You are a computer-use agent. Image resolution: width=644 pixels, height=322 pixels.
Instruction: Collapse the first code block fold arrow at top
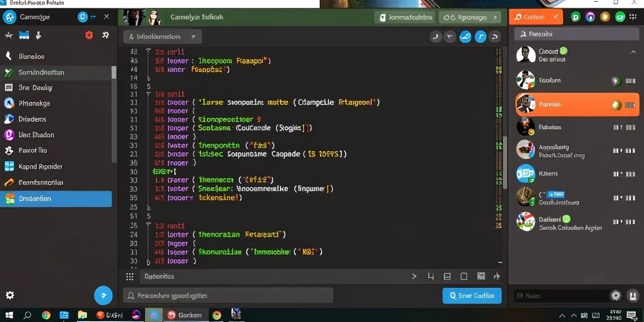pos(148,52)
